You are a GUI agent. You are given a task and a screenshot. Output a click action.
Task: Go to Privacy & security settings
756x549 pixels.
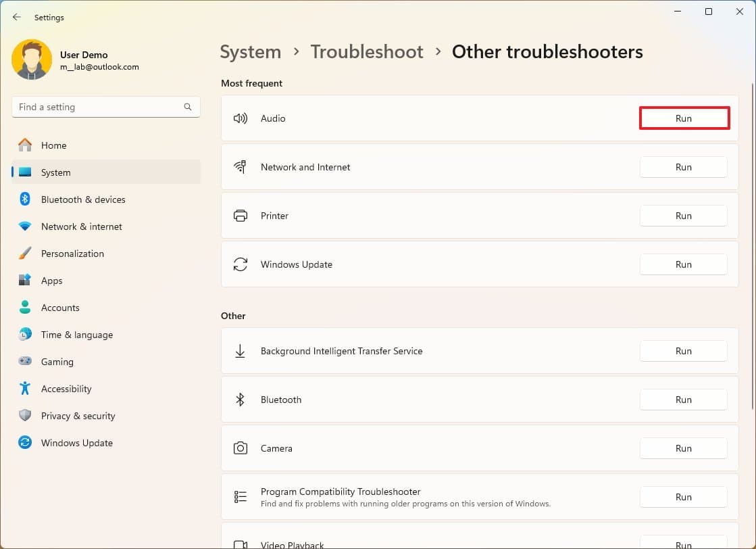(x=78, y=416)
